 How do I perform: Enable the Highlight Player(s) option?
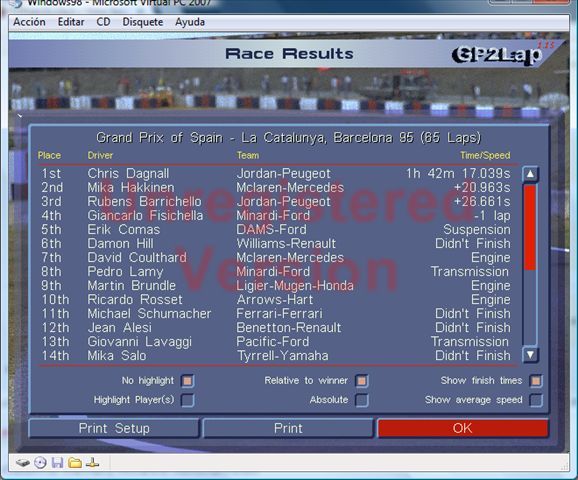click(x=188, y=400)
